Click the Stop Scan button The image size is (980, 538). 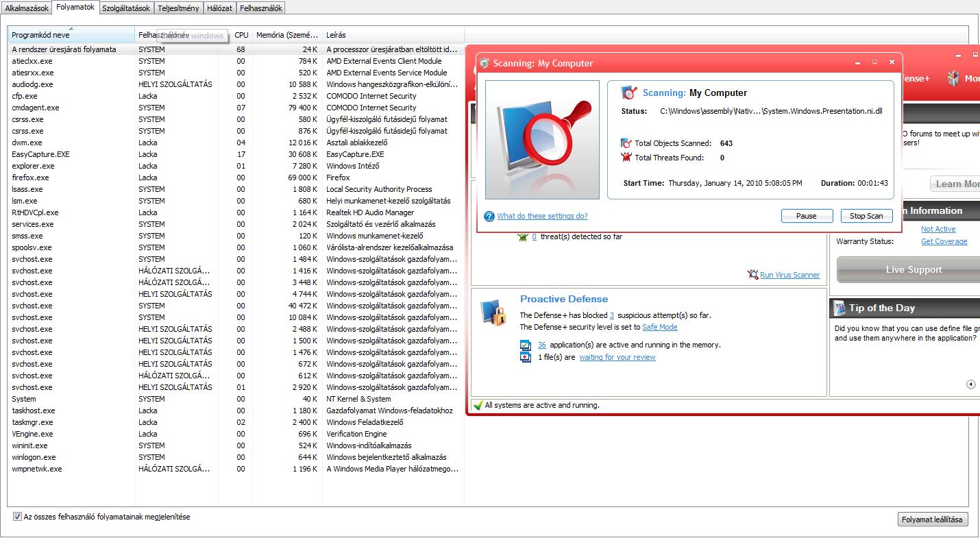coord(866,216)
